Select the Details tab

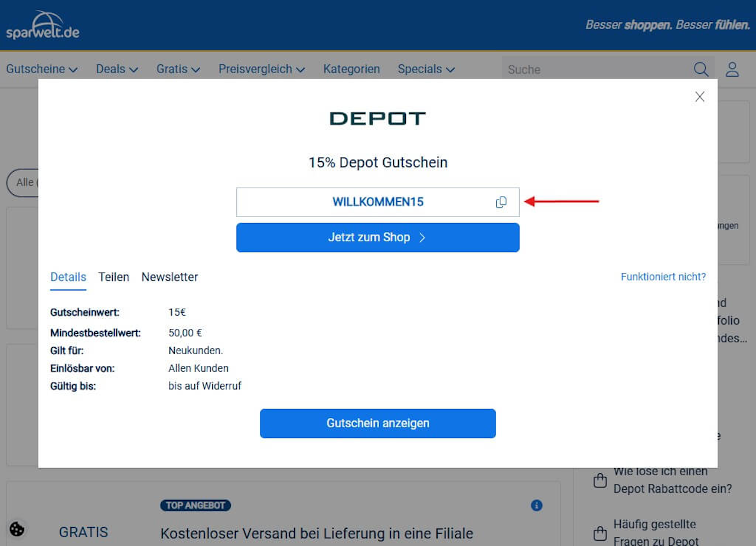pos(68,277)
